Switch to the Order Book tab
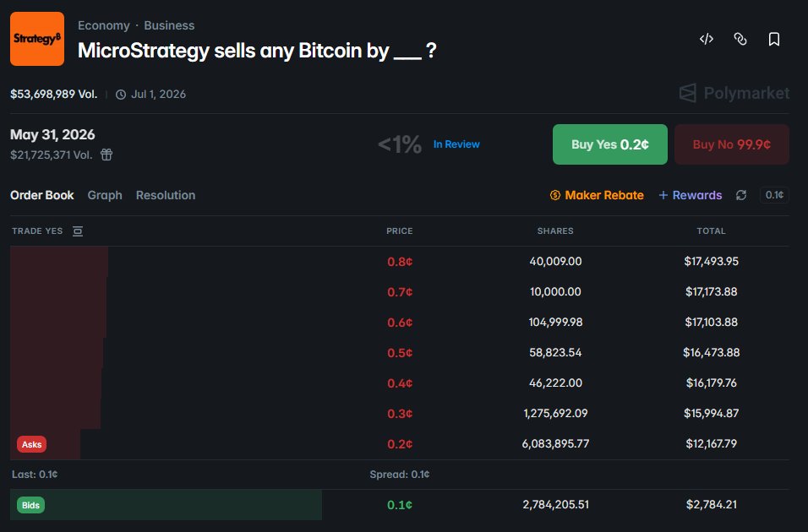The width and height of the screenshot is (808, 532). click(x=41, y=195)
